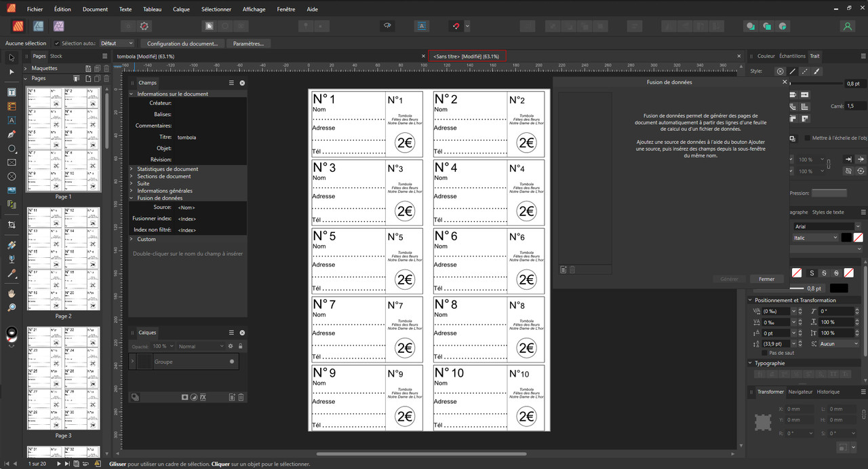Select the Crop tool
Screen dimensions: 868x469
point(12,224)
